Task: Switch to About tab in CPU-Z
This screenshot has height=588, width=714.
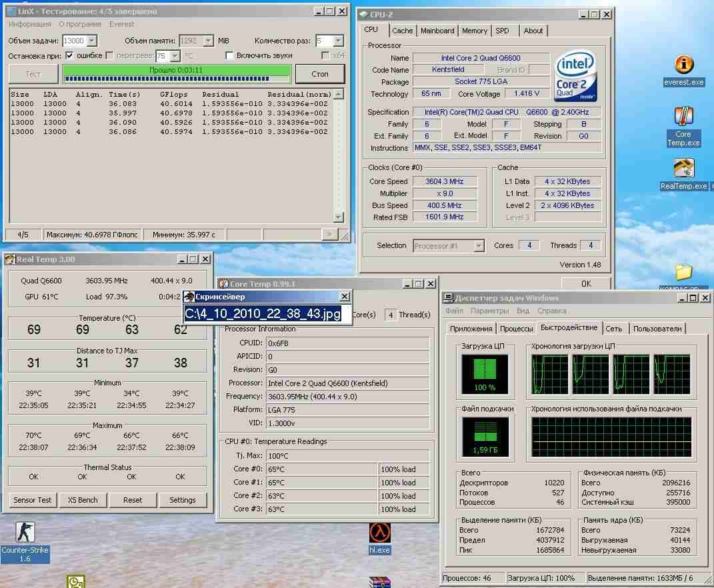Action: (533, 31)
